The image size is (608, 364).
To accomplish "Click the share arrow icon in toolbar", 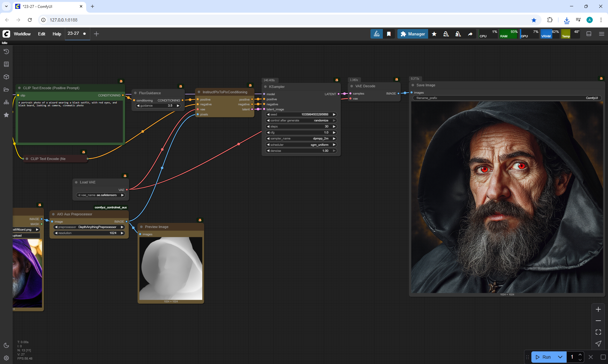I will [470, 34].
